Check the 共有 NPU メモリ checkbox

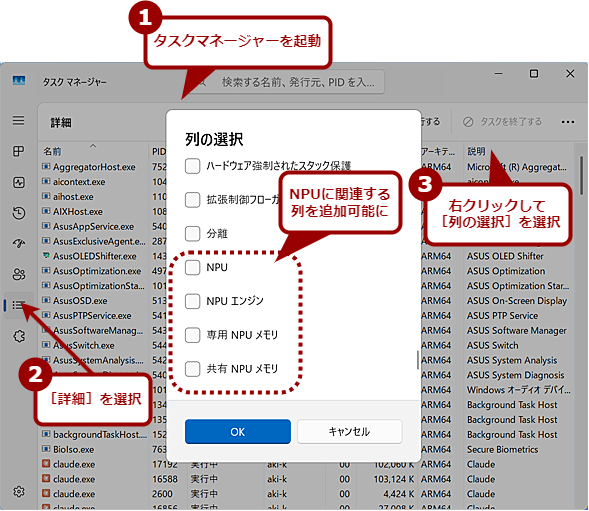point(192,369)
